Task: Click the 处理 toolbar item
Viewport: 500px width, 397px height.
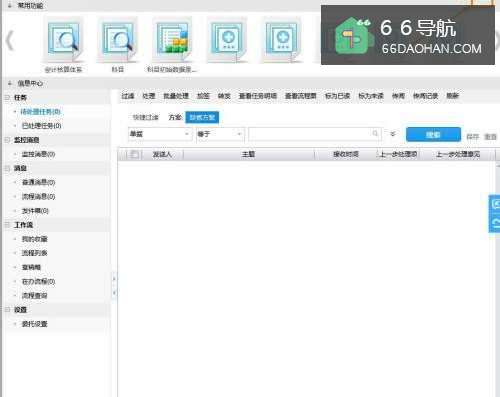Action: coord(149,96)
